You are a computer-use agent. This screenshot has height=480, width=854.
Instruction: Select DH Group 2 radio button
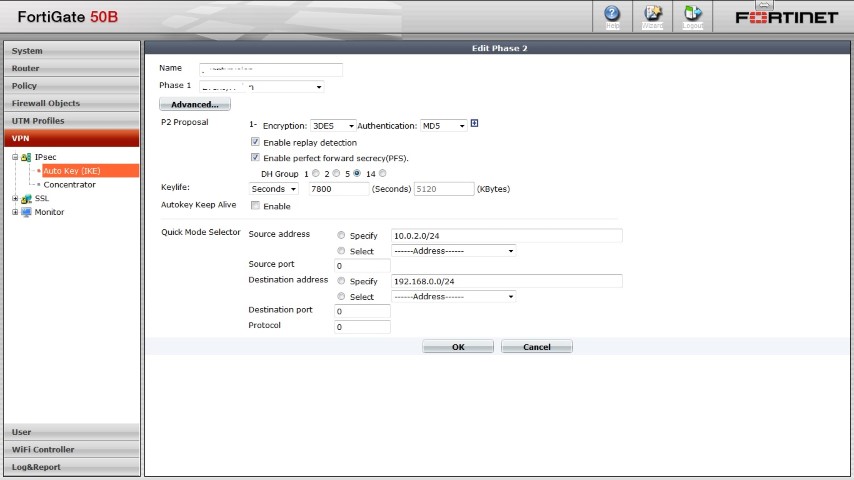click(336, 173)
